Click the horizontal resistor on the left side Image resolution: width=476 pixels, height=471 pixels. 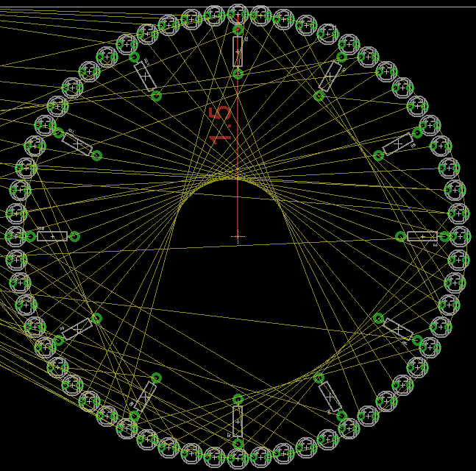52,236
